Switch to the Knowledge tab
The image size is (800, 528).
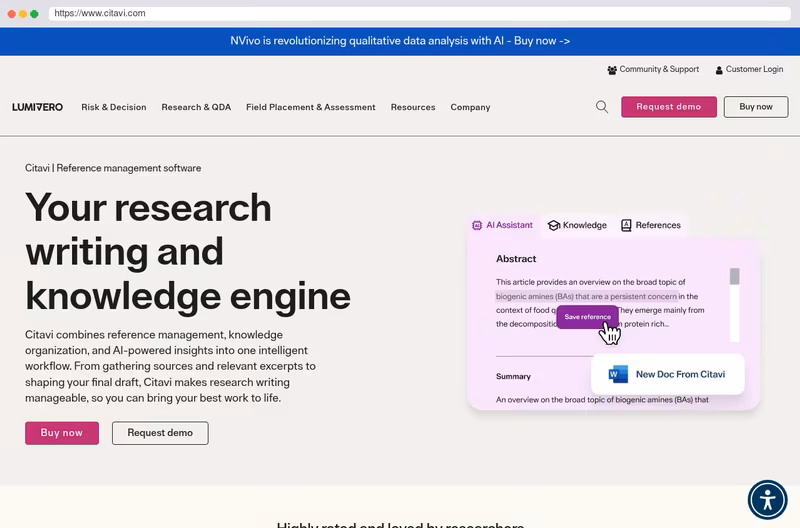pyautogui.click(x=577, y=225)
